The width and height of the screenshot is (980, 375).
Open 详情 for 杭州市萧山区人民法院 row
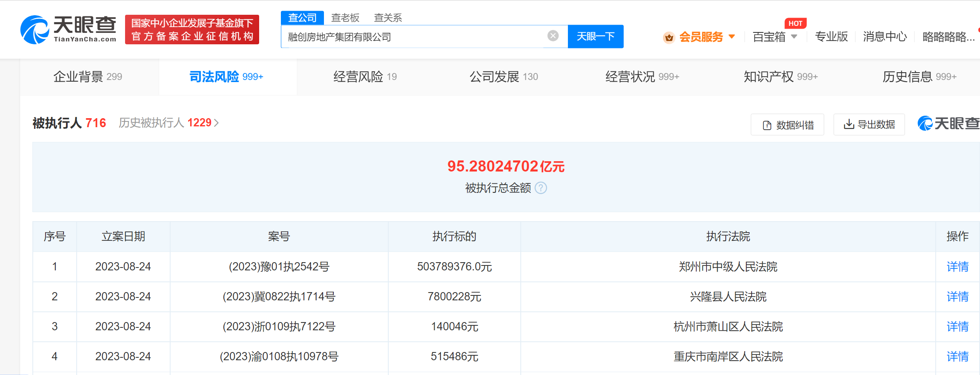[x=957, y=327]
